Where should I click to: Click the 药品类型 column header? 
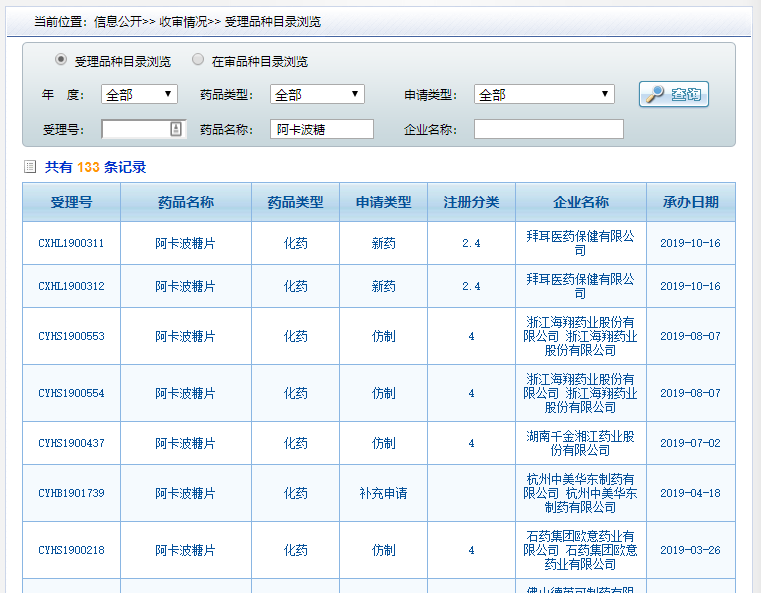tap(295, 202)
